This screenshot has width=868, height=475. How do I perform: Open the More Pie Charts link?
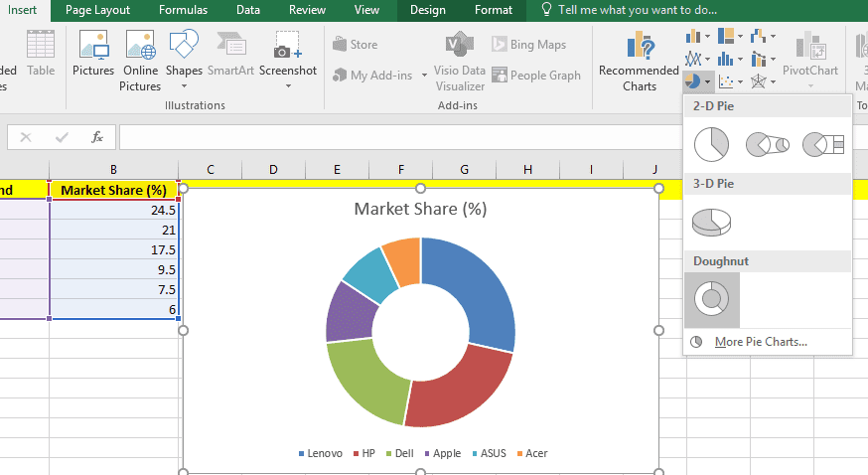(760, 342)
